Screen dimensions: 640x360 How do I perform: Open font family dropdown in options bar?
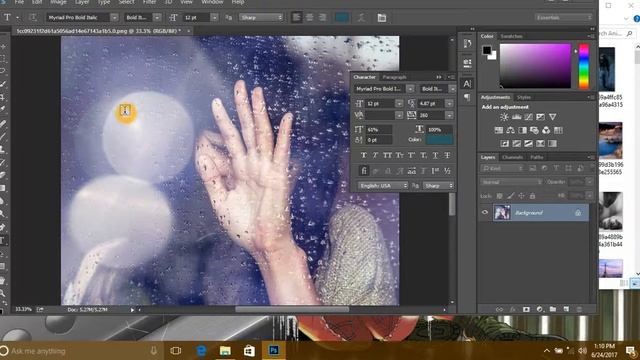click(114, 18)
